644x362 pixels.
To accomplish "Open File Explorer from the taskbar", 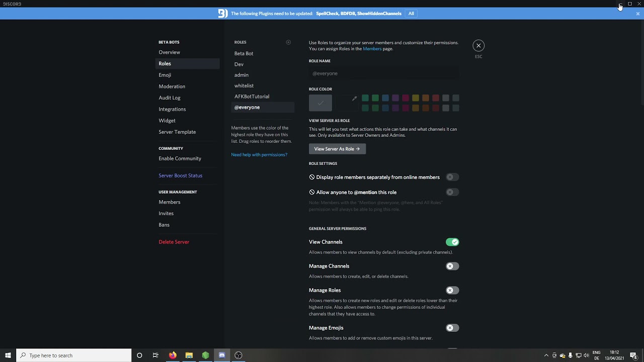I will (189, 355).
